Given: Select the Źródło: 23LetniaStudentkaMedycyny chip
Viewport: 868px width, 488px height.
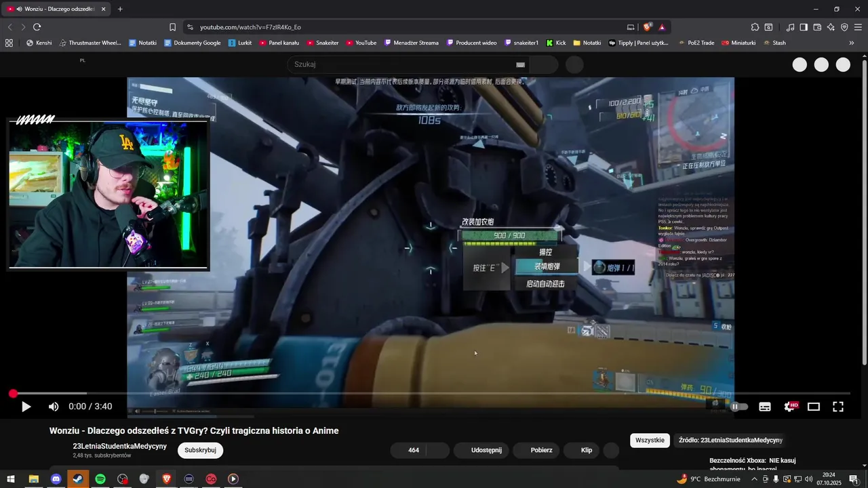Looking at the screenshot, I should (x=730, y=440).
